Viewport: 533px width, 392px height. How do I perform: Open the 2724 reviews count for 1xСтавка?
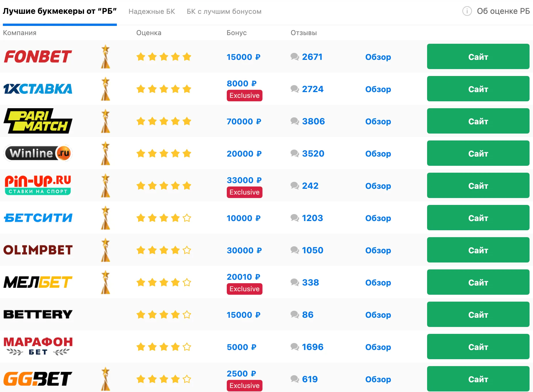313,89
